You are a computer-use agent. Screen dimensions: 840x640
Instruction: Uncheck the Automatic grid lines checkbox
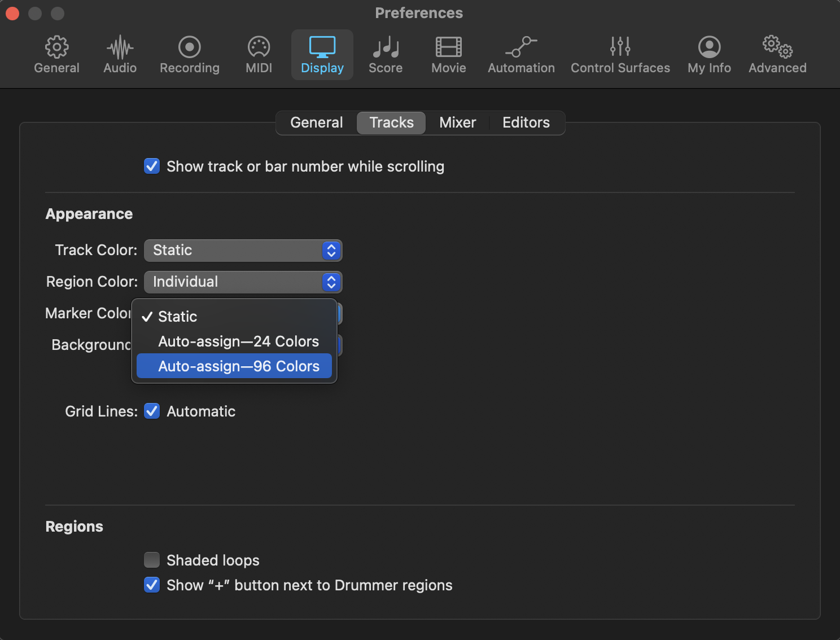(152, 411)
